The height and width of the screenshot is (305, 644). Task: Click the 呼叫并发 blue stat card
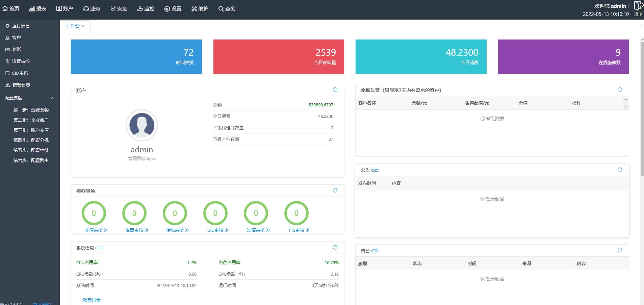pos(136,57)
